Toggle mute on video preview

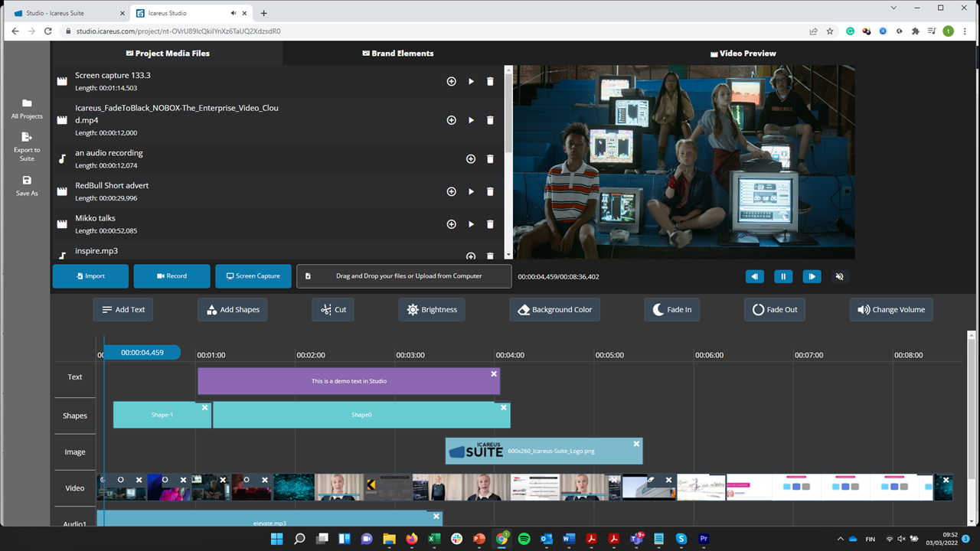(x=840, y=276)
